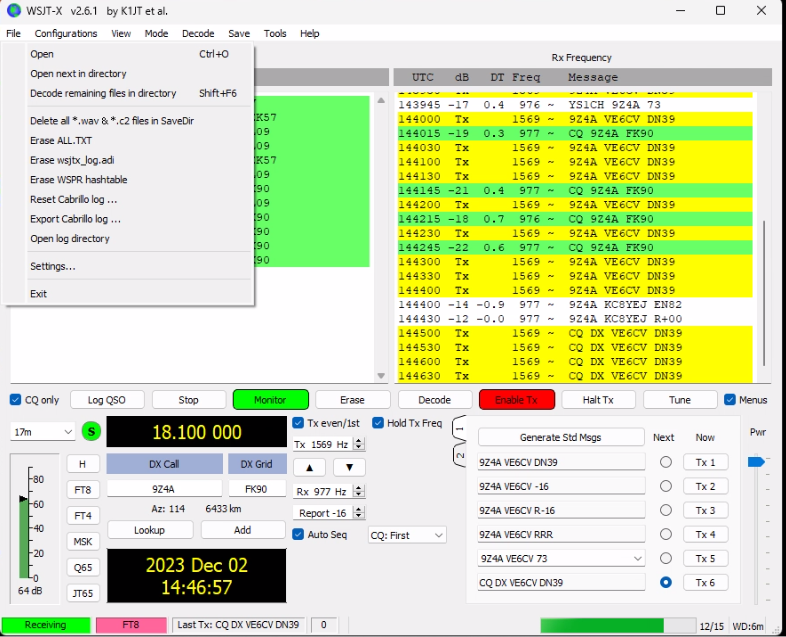Adjust the Pwr slider handle
Viewport: 786px width, 637px height.
pyautogui.click(x=756, y=461)
